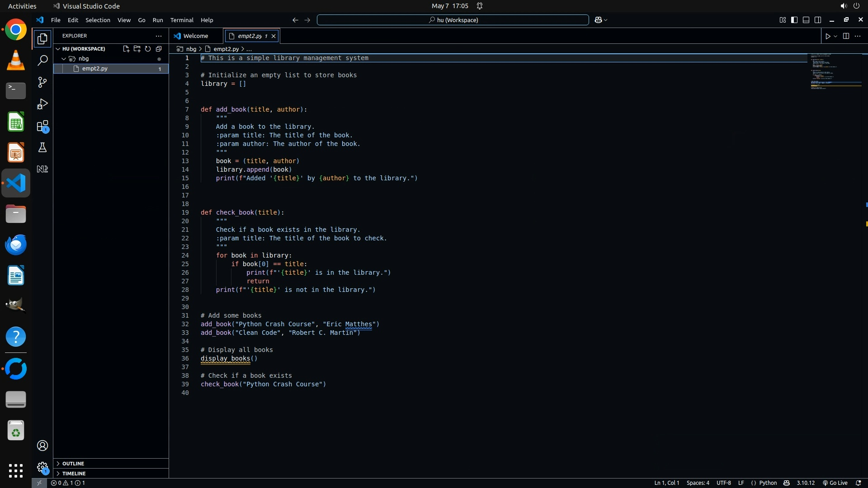Toggle the primary side bar layout button
The image size is (868, 488).
794,20
